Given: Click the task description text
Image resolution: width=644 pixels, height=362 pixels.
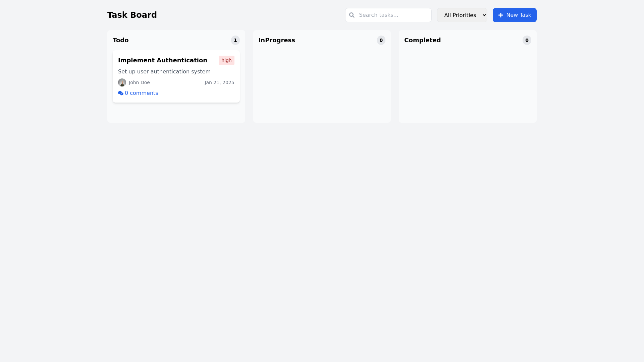Looking at the screenshot, I should tap(164, 72).
